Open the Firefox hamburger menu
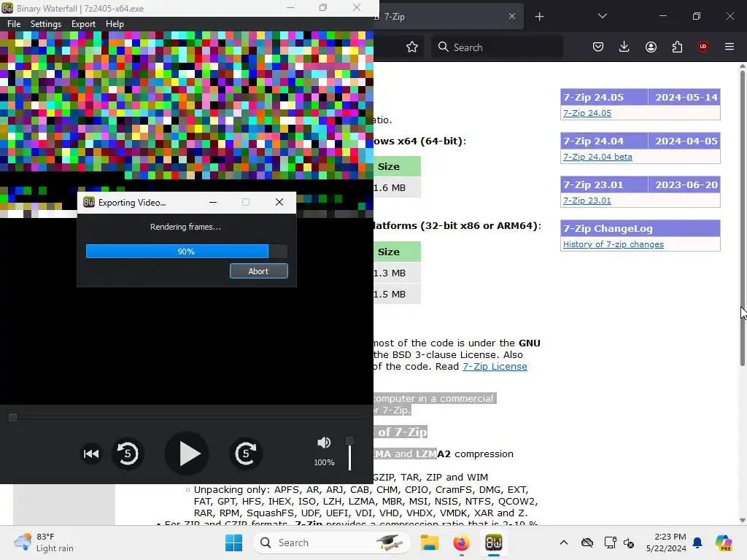This screenshot has width=747, height=560. (729, 47)
